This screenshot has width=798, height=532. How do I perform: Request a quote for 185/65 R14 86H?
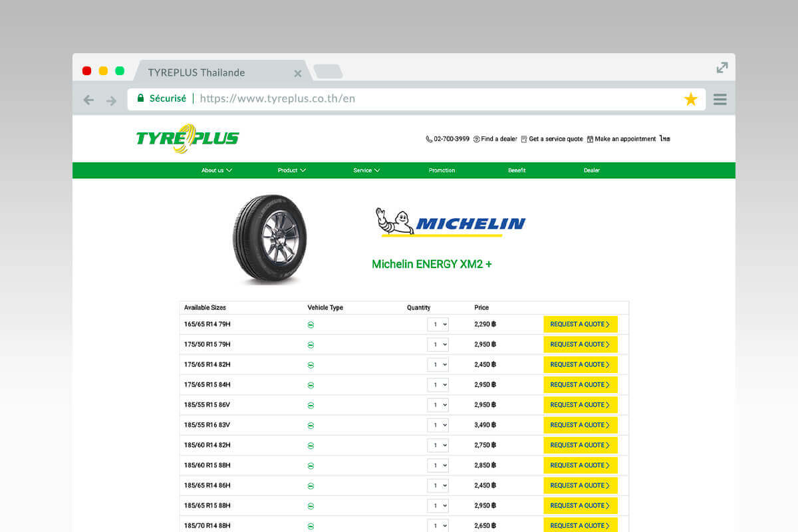click(x=581, y=485)
